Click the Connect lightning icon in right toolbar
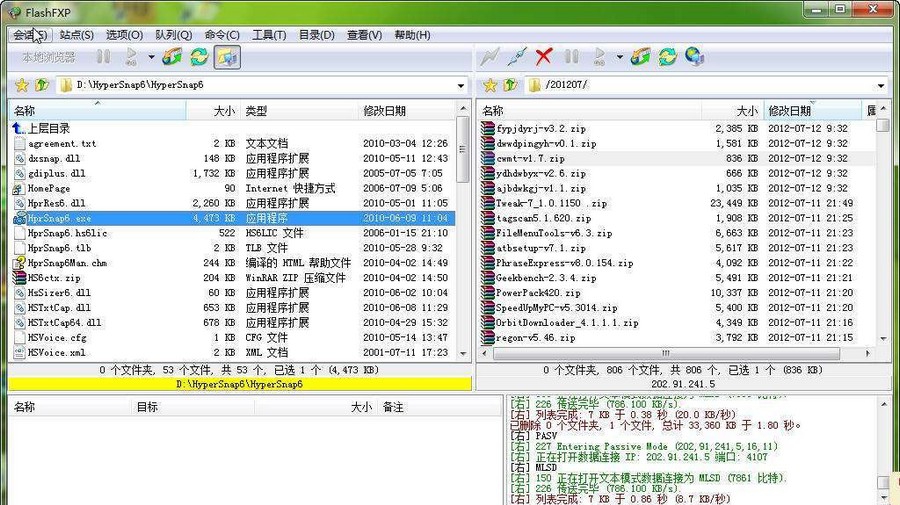Viewport: 900px width, 505px height. pyautogui.click(x=490, y=57)
